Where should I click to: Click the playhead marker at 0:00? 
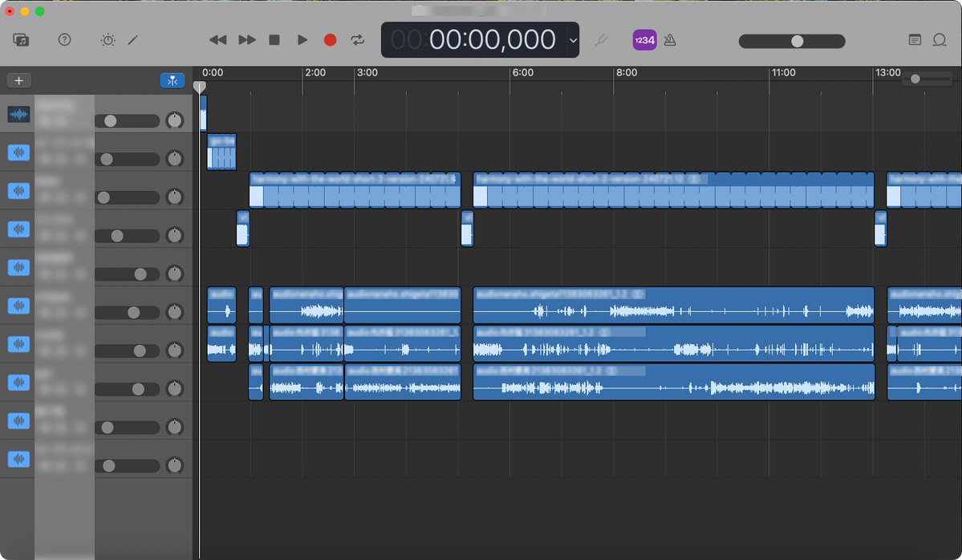(200, 87)
